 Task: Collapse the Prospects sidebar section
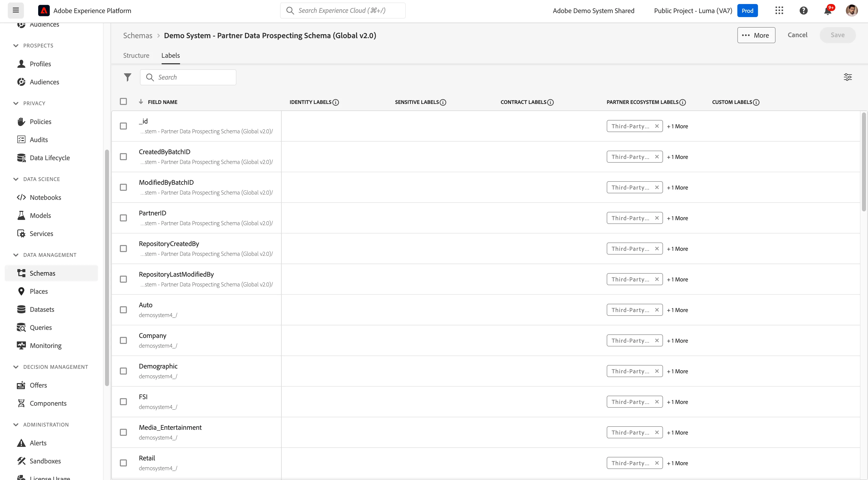(x=16, y=45)
